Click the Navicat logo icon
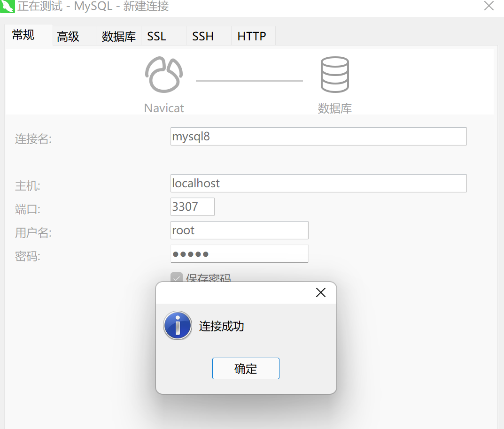This screenshot has height=429, width=504. pos(164,75)
